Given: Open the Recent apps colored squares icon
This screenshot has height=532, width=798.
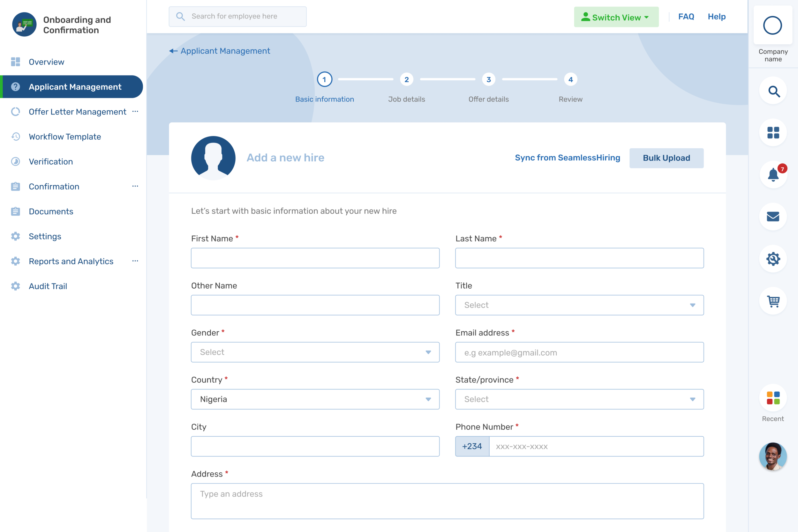Looking at the screenshot, I should (x=773, y=398).
